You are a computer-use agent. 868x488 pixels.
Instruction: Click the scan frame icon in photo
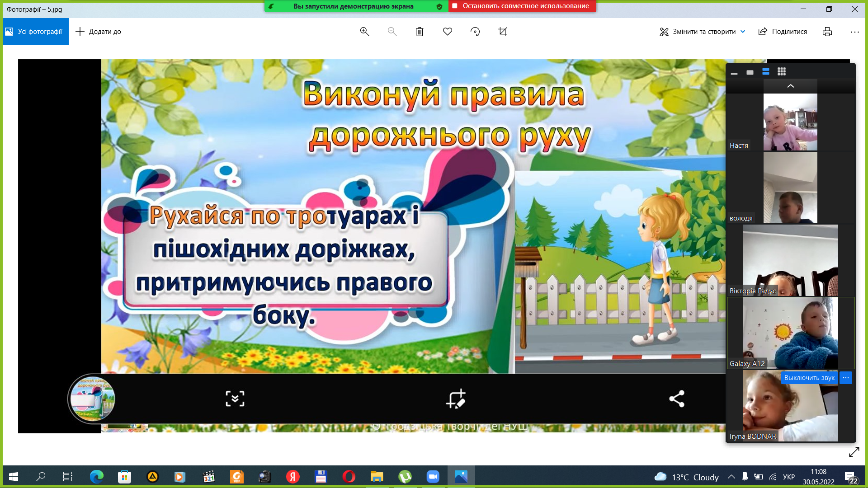pyautogui.click(x=235, y=399)
